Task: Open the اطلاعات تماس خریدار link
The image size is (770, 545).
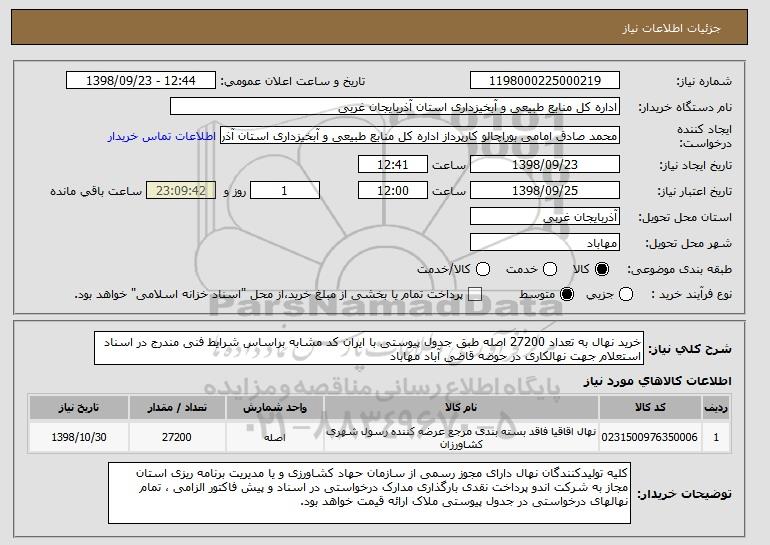Action: (162, 136)
